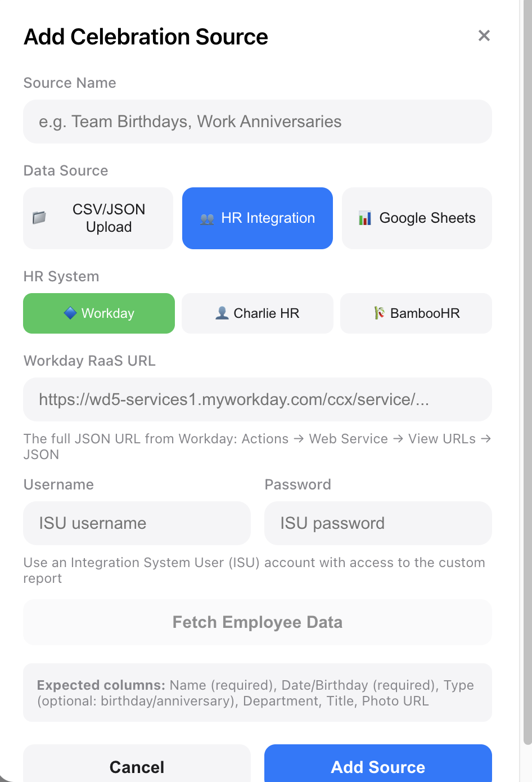The height and width of the screenshot is (782, 532).
Task: Click into the ISU password field
Action: click(378, 523)
